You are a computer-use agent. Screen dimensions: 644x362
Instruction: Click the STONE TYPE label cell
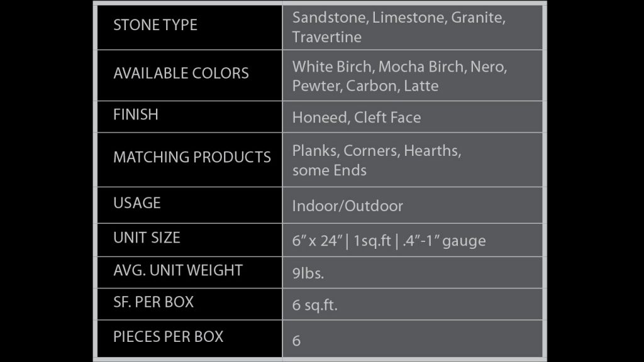coord(155,25)
